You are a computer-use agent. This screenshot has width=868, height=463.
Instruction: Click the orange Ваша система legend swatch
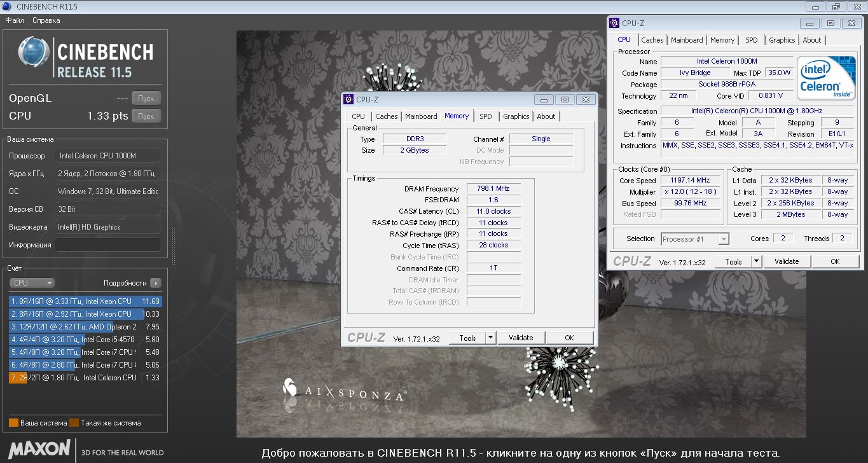[x=13, y=423]
